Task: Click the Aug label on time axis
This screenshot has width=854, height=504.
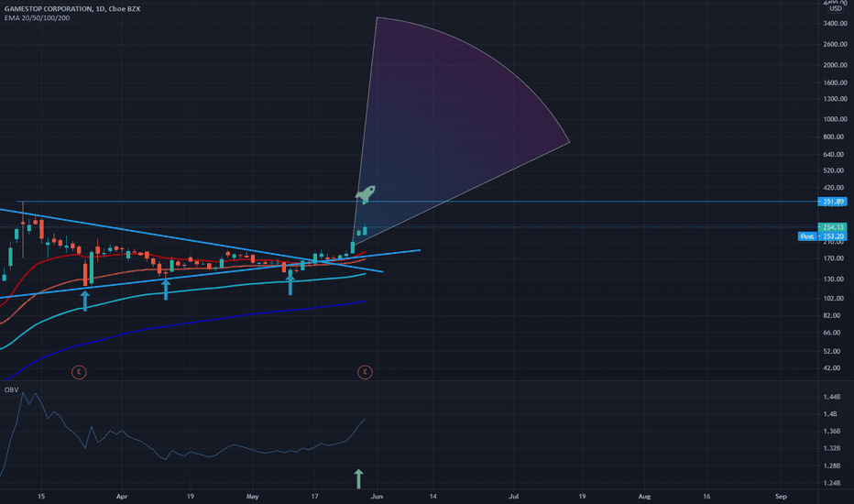Action: [x=644, y=497]
